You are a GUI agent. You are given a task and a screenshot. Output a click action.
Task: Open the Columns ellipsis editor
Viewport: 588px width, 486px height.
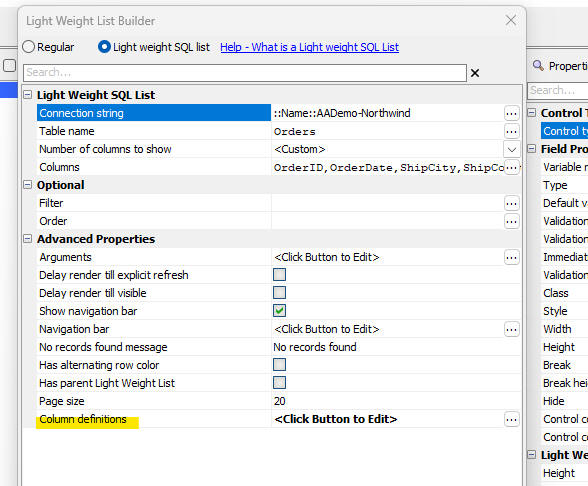click(512, 167)
